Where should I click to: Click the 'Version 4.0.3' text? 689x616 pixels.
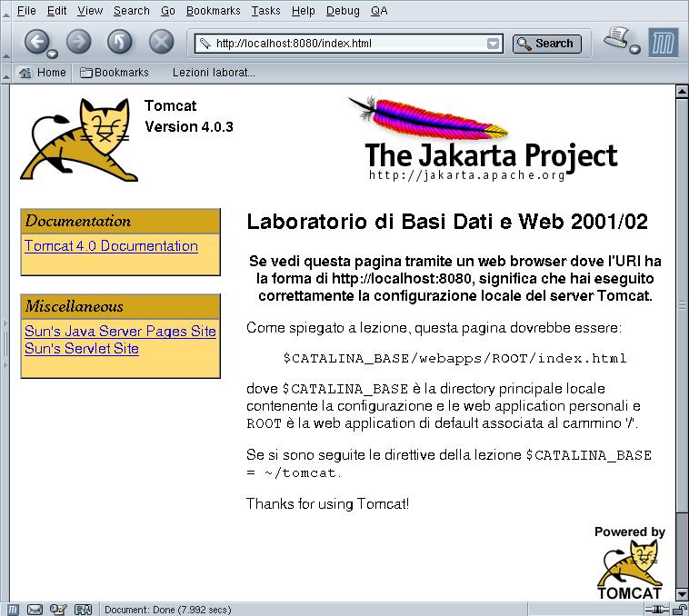[x=189, y=127]
